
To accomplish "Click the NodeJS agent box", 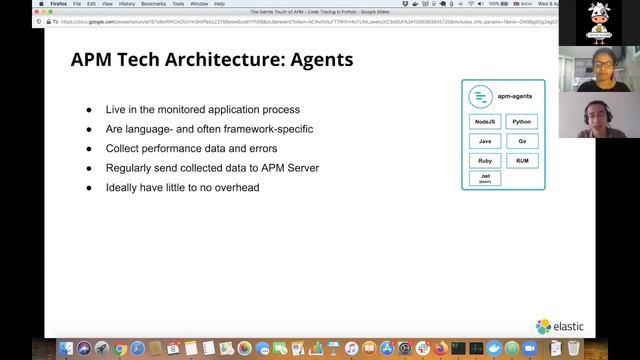I will pyautogui.click(x=485, y=122).
